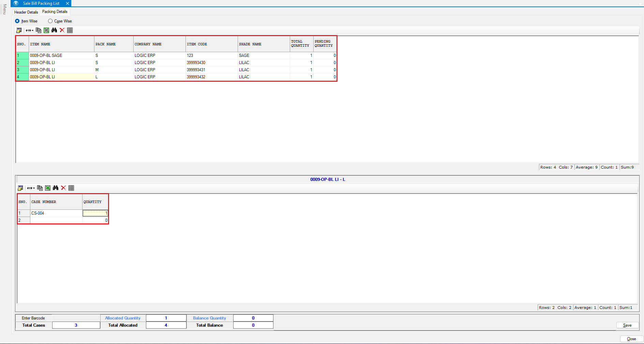Click the Excel export icon in the case grid toolbar
The image size is (644, 344).
click(x=48, y=188)
